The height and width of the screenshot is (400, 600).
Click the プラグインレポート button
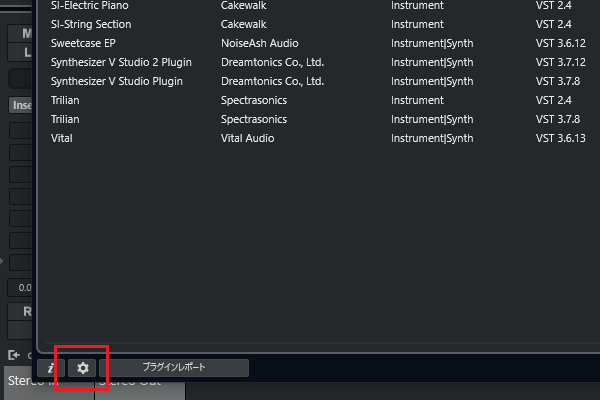pyautogui.click(x=174, y=367)
